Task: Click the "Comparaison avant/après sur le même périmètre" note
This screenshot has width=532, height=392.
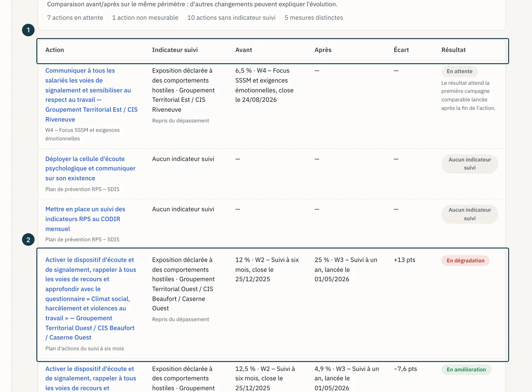Action: point(192,4)
